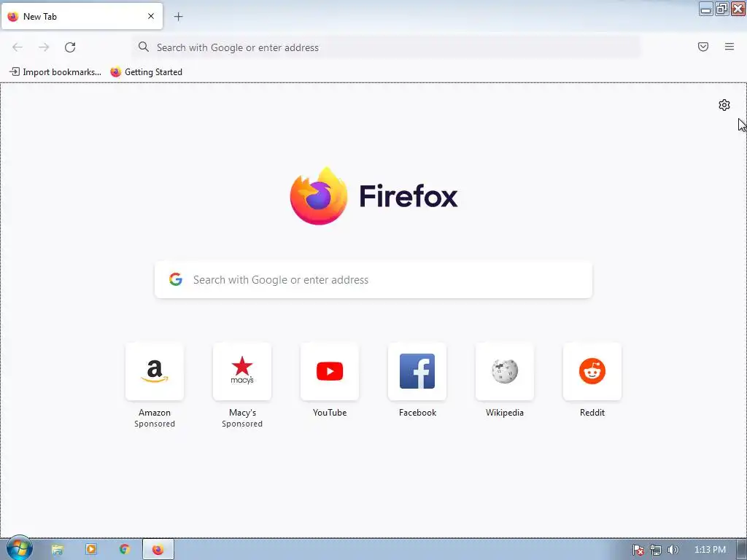The image size is (747, 560).
Task: Open the new tab personalize gear
Action: coord(724,105)
